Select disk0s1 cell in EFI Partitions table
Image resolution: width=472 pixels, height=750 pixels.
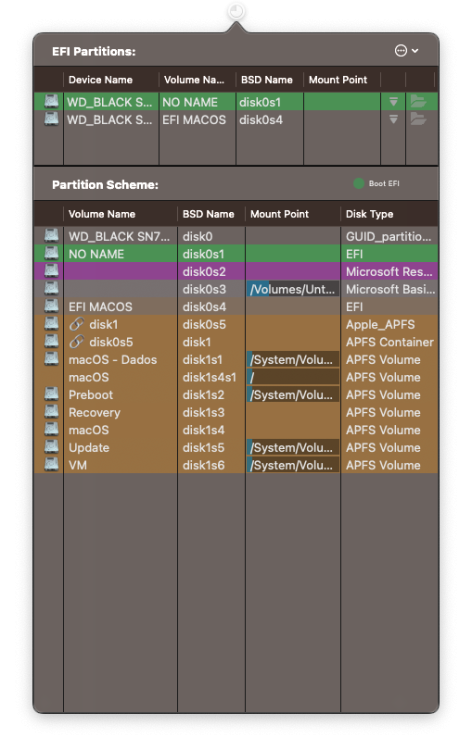click(260, 102)
